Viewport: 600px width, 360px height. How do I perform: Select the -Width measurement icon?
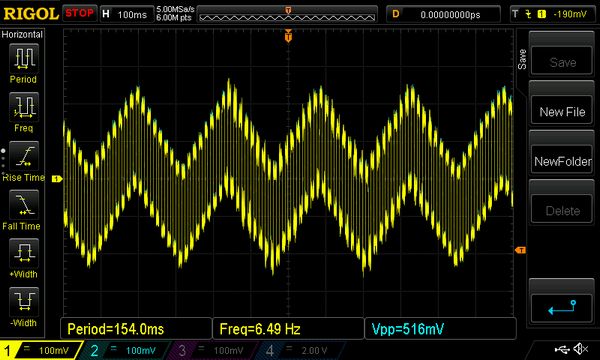coord(24,302)
